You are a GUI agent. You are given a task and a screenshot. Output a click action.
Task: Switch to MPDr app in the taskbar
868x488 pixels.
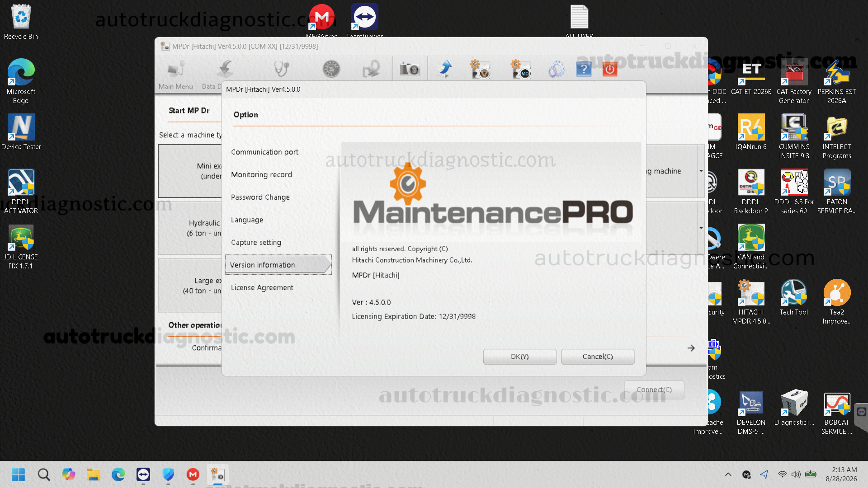[217, 474]
